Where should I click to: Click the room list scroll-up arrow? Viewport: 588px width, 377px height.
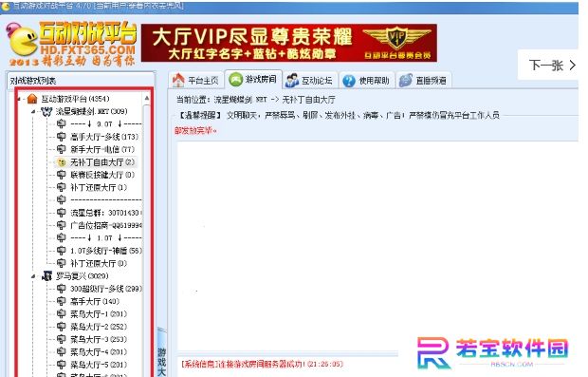(x=147, y=99)
